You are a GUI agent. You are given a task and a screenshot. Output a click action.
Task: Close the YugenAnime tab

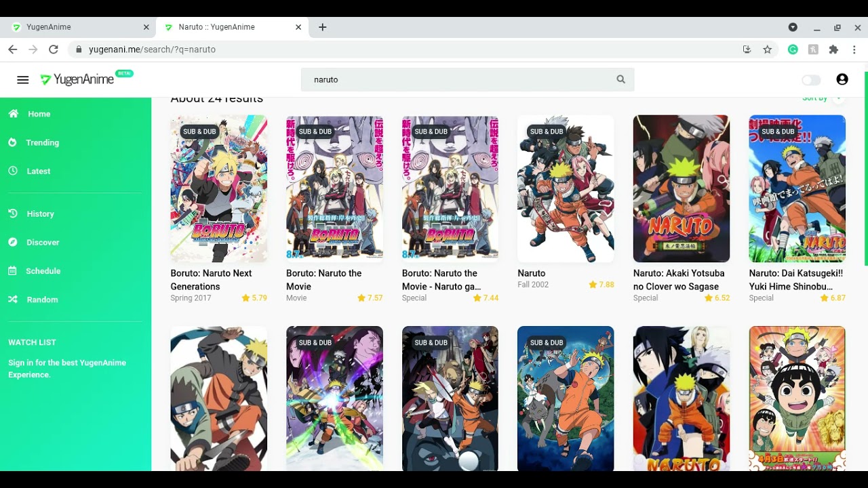146,27
